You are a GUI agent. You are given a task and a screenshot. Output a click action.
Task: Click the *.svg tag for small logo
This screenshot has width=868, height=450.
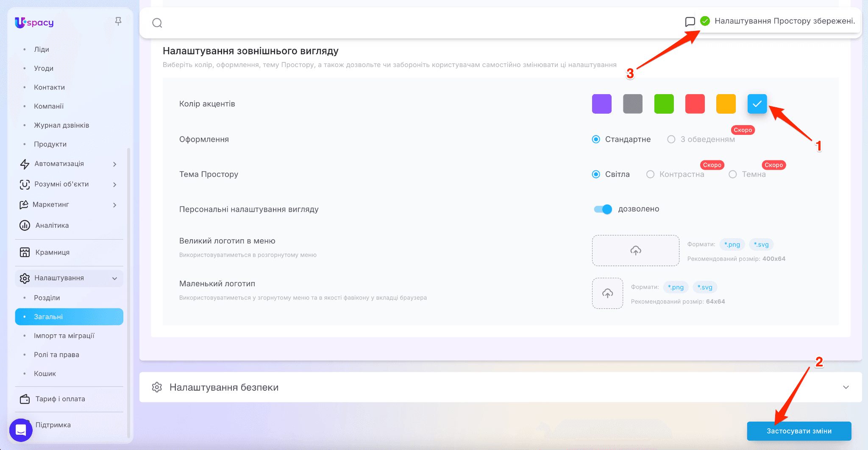tap(705, 287)
